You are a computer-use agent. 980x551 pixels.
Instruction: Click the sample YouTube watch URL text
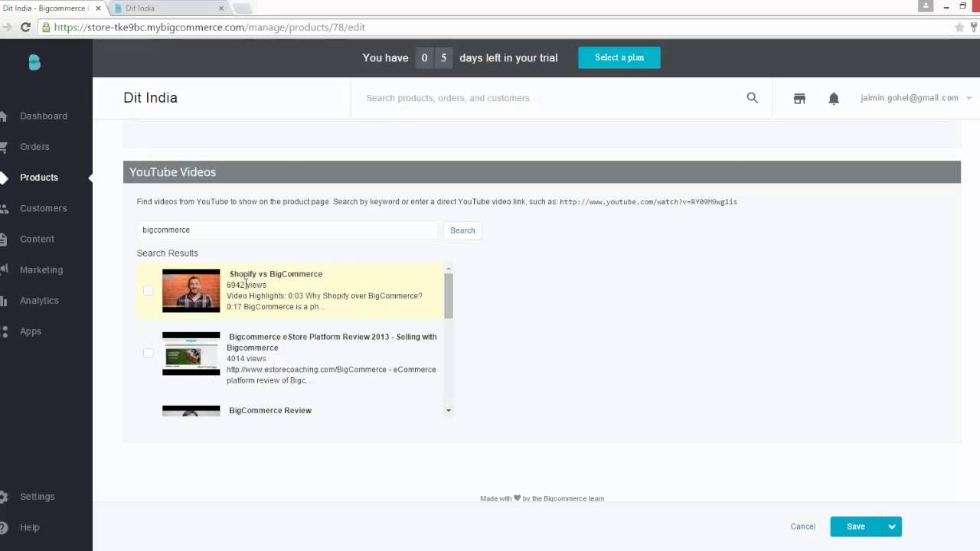[648, 202]
